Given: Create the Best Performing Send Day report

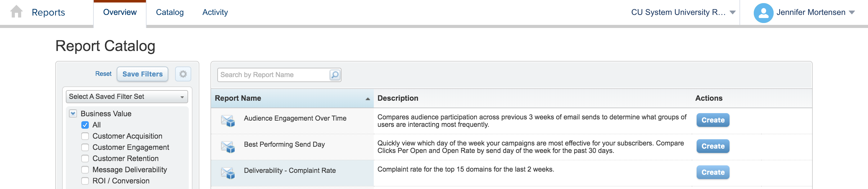Looking at the screenshot, I should (713, 146).
